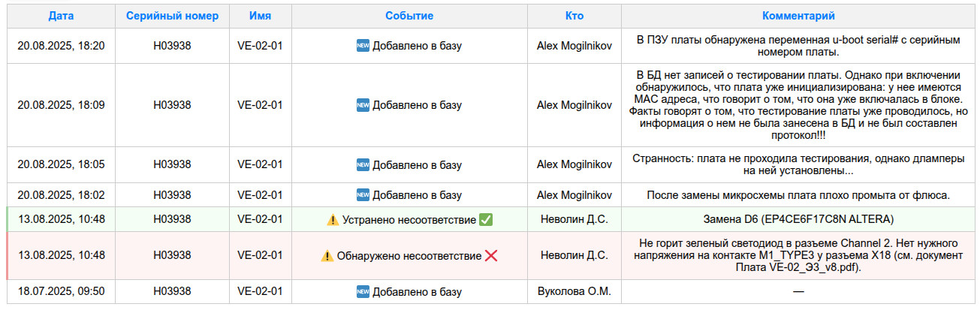The height and width of the screenshot is (310, 980).
Task: Click red cross next to Обнаружено несоответствие
Action: click(x=491, y=256)
